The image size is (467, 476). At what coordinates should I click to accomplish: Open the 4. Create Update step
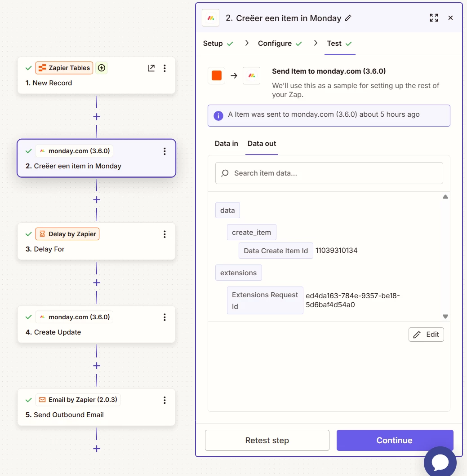point(96,324)
